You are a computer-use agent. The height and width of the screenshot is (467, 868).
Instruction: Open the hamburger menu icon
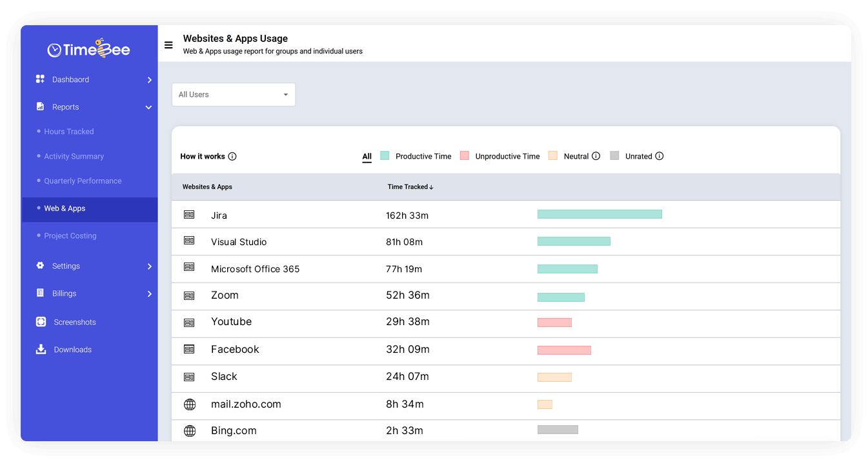click(x=168, y=45)
